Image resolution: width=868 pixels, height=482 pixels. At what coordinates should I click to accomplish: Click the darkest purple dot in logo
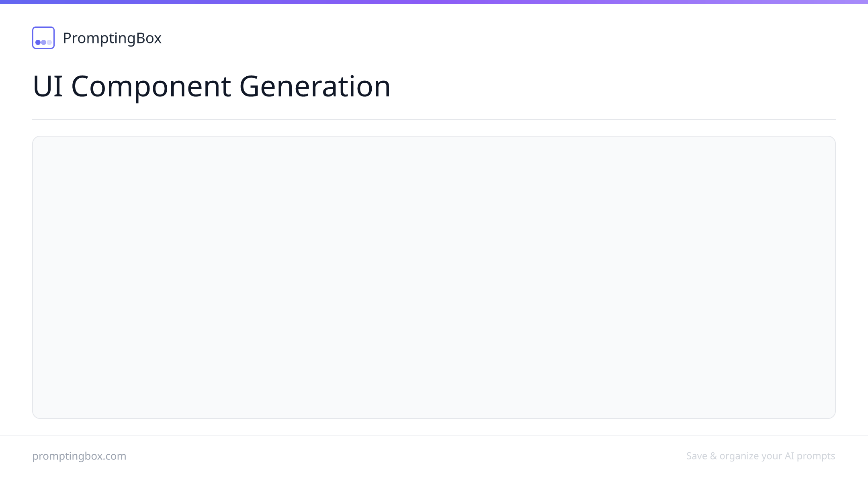pos(38,42)
